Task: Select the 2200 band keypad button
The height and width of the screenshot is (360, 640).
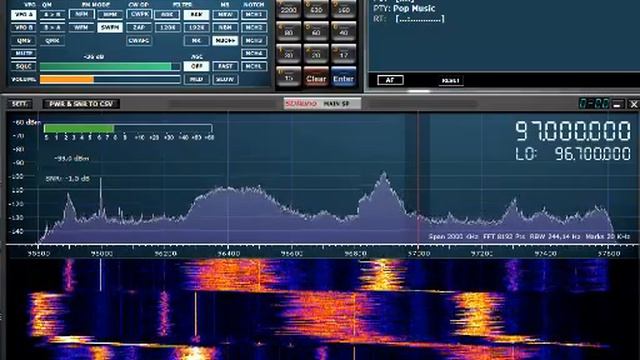Action: pyautogui.click(x=289, y=9)
